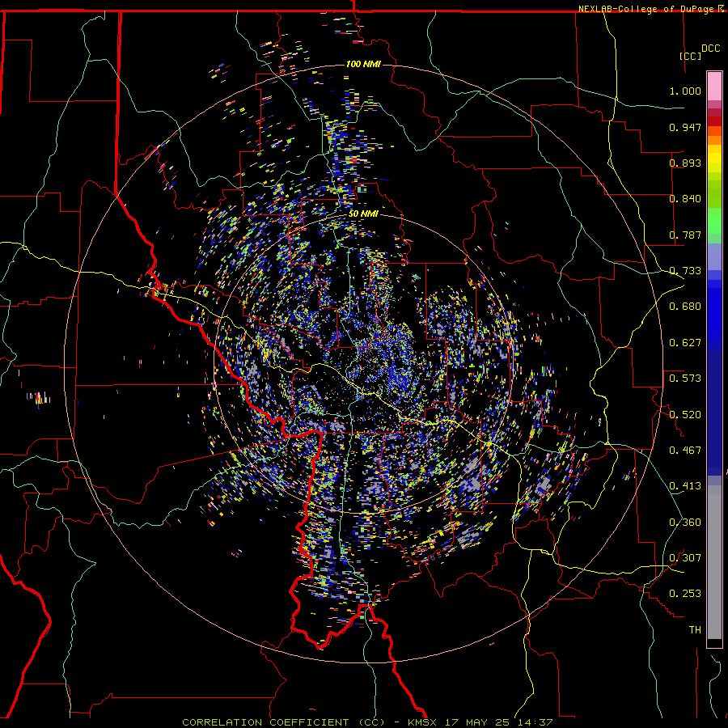Click the 0.947 legend value
The width and height of the screenshot is (728, 728).
coord(685,127)
